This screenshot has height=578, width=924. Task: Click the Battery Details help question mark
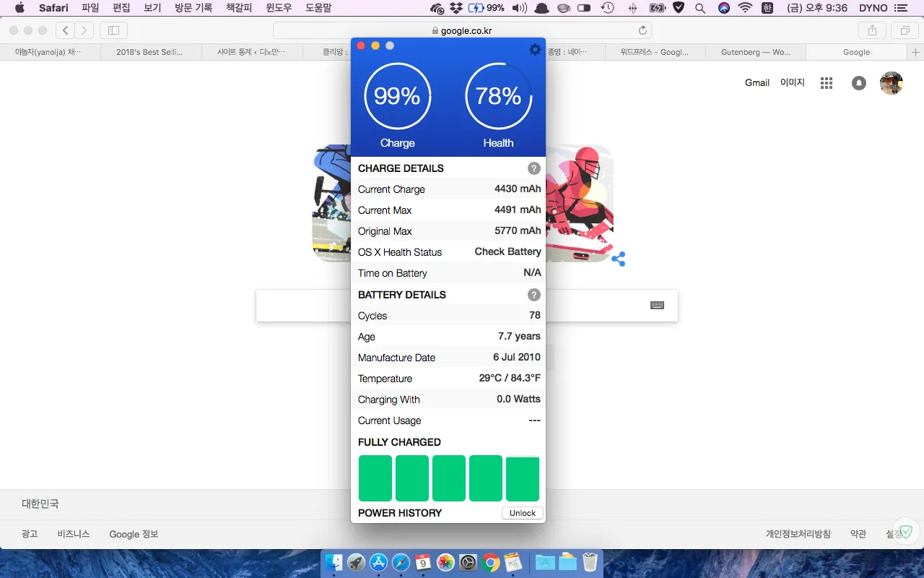click(533, 295)
